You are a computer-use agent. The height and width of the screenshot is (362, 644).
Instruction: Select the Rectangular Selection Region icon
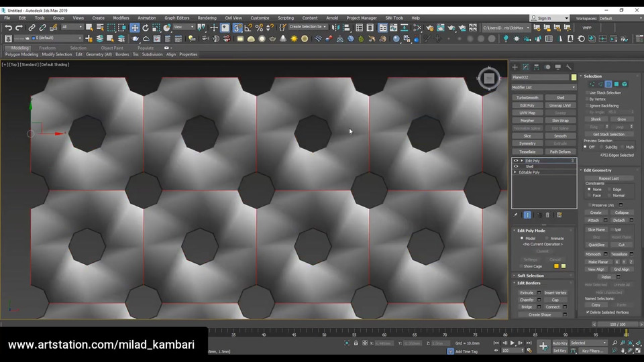[x=111, y=27]
